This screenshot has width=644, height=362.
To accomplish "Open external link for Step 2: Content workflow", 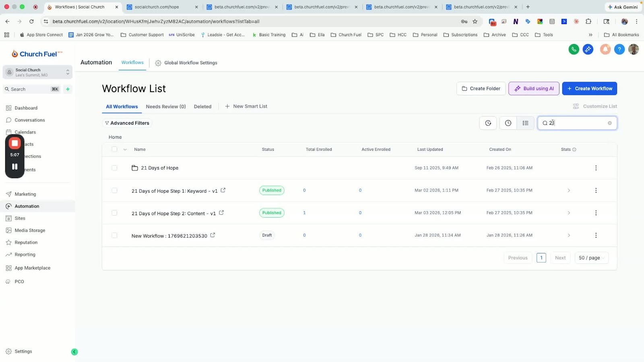I will (221, 213).
